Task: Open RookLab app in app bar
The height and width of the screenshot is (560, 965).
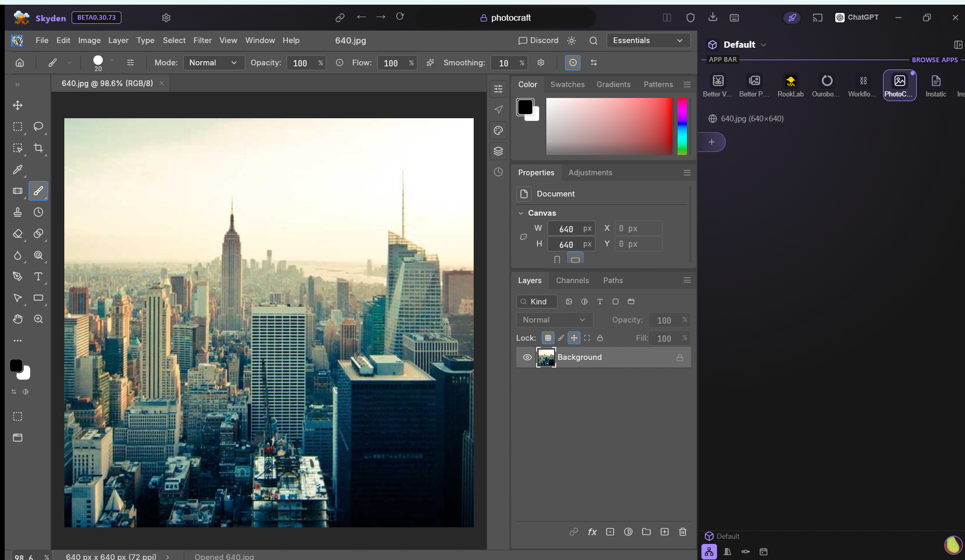Action: click(x=791, y=86)
